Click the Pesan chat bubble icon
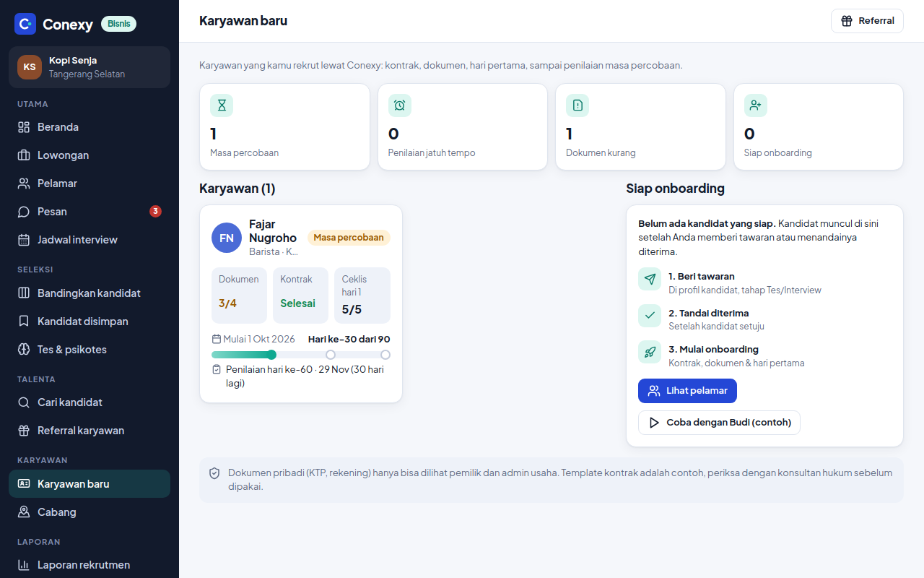The width and height of the screenshot is (924, 578). point(24,212)
